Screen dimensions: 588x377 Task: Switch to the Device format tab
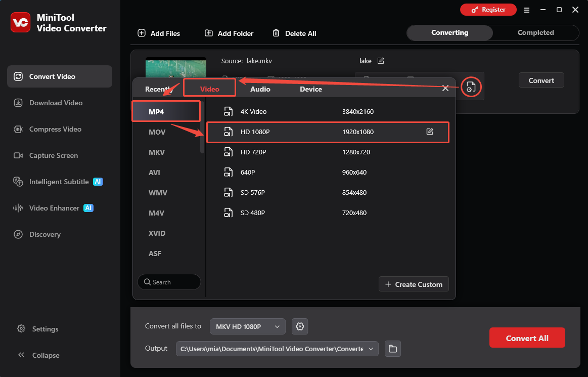311,89
